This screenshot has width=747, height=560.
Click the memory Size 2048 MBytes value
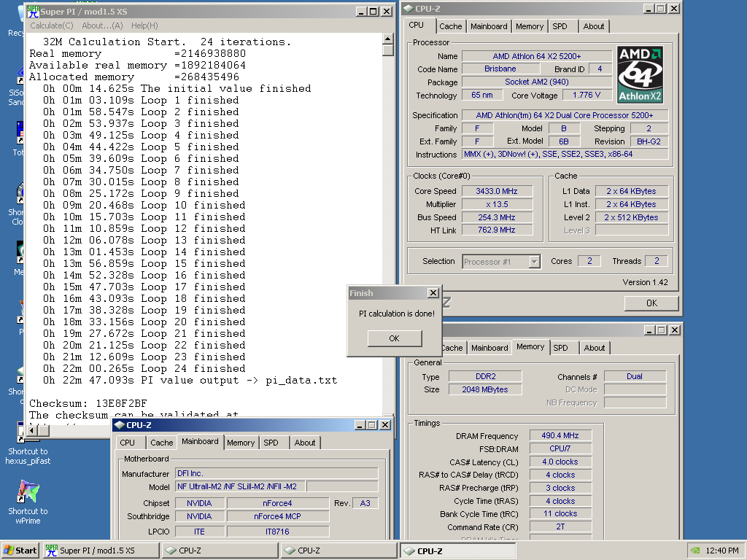[485, 389]
